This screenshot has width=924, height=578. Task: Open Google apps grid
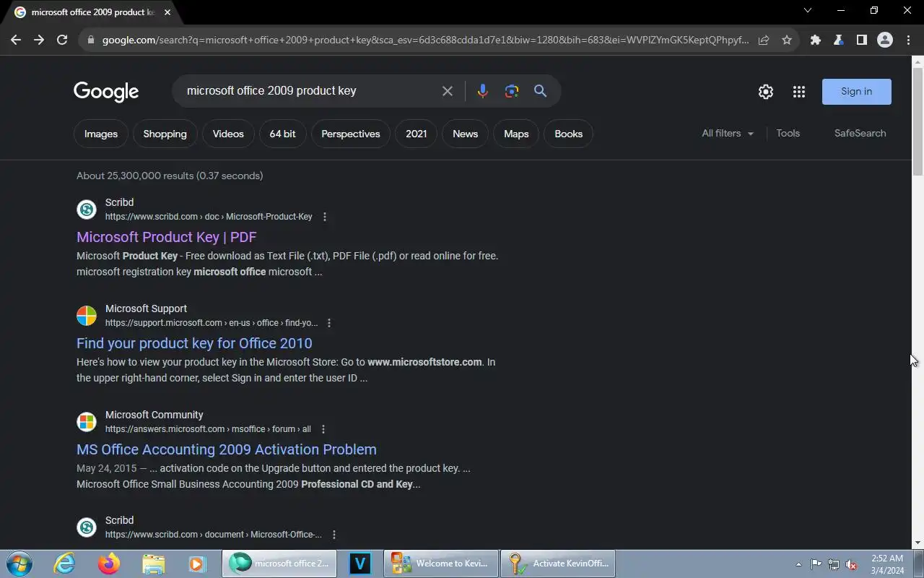[x=798, y=92]
